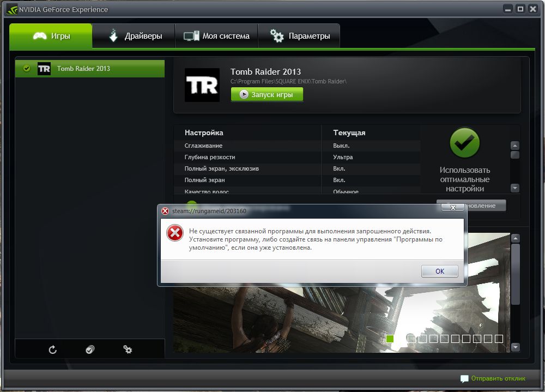Viewport: 545px width, 392px height.
Task: Click the Ультра current value
Action: pyautogui.click(x=343, y=157)
